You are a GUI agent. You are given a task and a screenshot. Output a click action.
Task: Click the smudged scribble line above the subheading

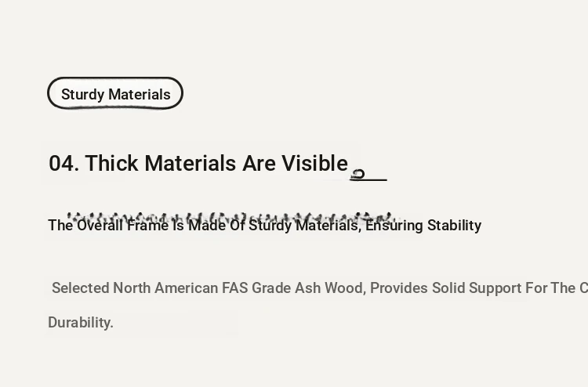coord(230,217)
